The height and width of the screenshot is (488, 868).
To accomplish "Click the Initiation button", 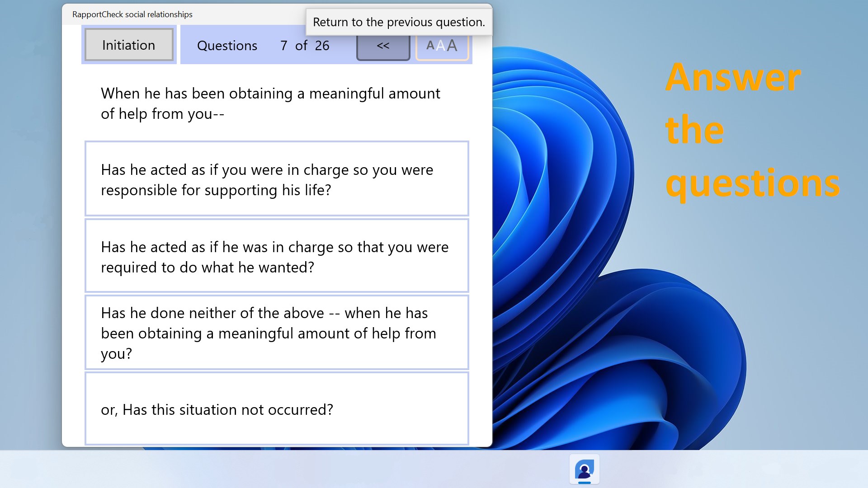I will coord(129,45).
